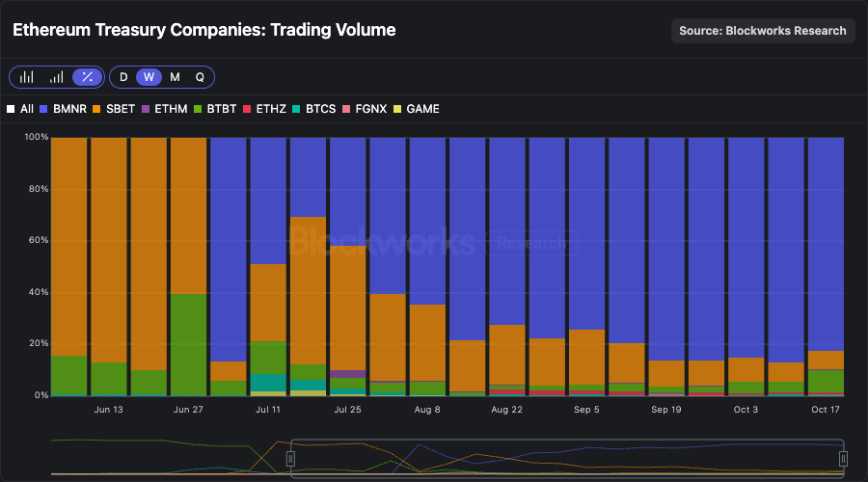Change the interval to monthly (M)
This screenshot has height=482, width=868.
(175, 77)
